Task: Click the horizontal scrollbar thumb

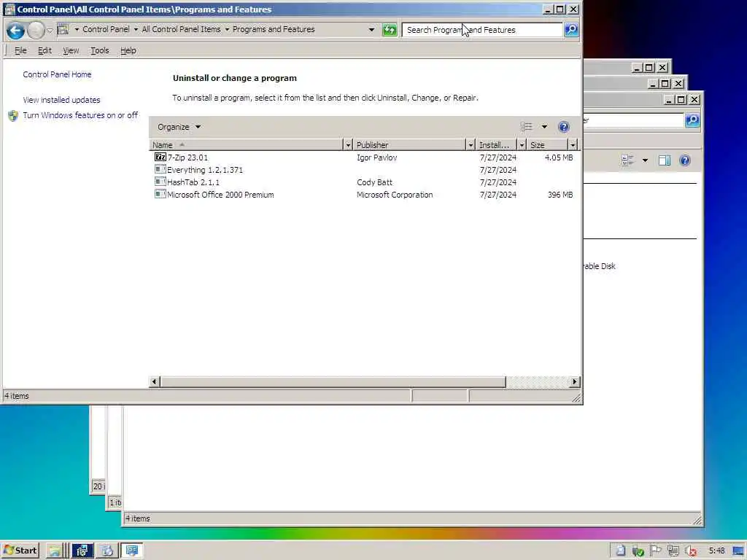Action: coord(333,382)
